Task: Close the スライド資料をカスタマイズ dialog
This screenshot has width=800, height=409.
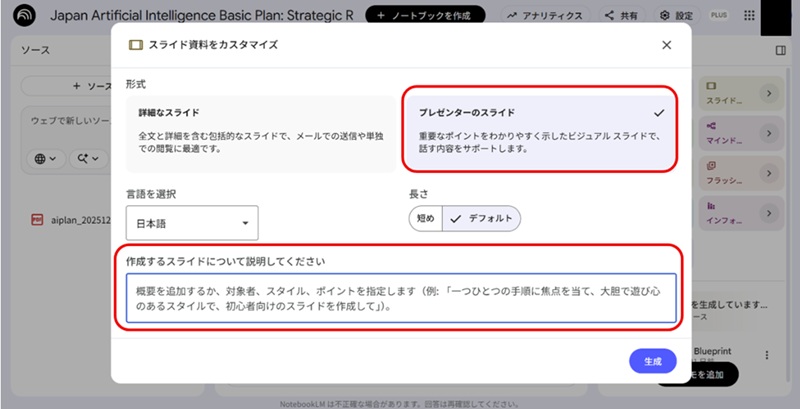Action: pyautogui.click(x=666, y=45)
